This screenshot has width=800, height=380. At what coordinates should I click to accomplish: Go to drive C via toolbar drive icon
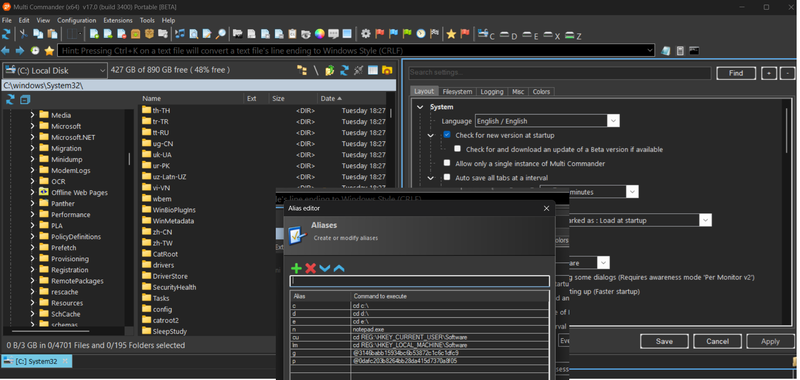tap(486, 35)
